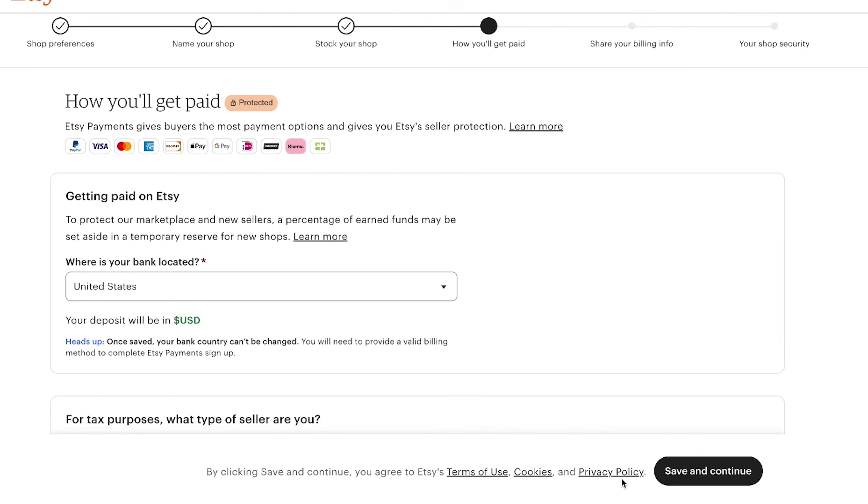Screen dimensions: 868x504
Task: Click the American Express icon
Action: [x=149, y=146]
